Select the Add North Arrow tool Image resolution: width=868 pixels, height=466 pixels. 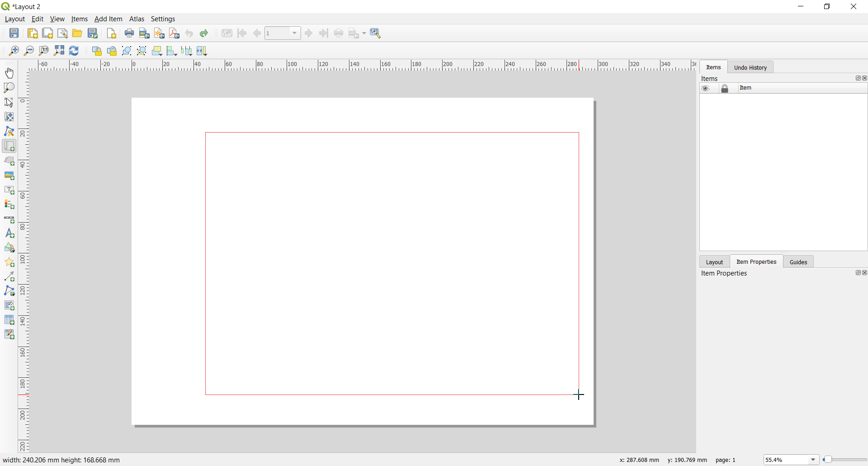click(9, 234)
